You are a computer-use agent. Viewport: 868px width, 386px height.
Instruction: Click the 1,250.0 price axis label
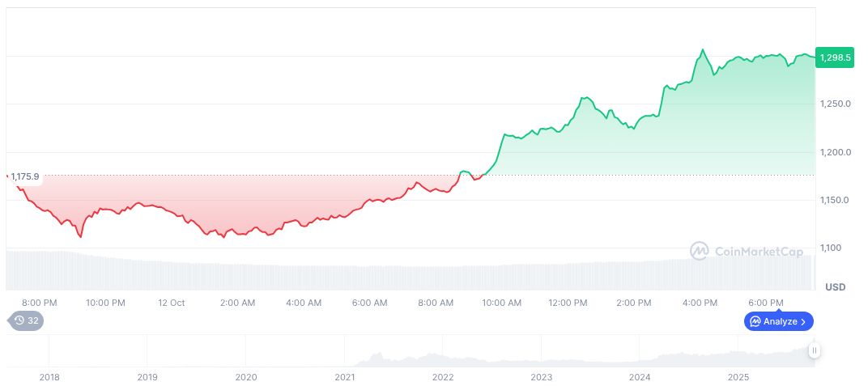click(x=836, y=104)
